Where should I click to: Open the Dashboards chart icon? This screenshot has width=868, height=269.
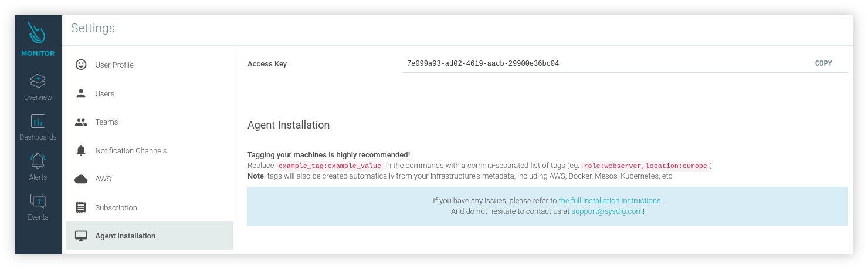(x=38, y=121)
